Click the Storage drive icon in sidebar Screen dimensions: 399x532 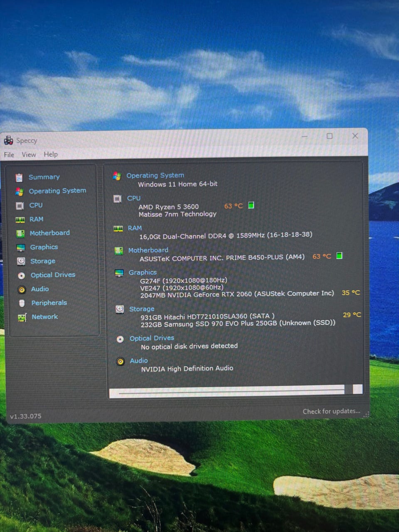coord(21,261)
